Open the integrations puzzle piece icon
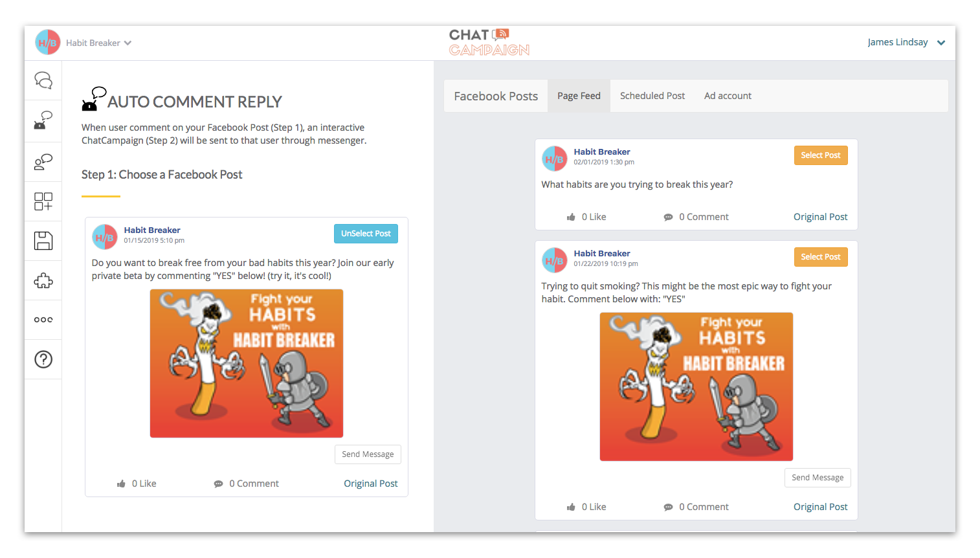 pos(43,280)
